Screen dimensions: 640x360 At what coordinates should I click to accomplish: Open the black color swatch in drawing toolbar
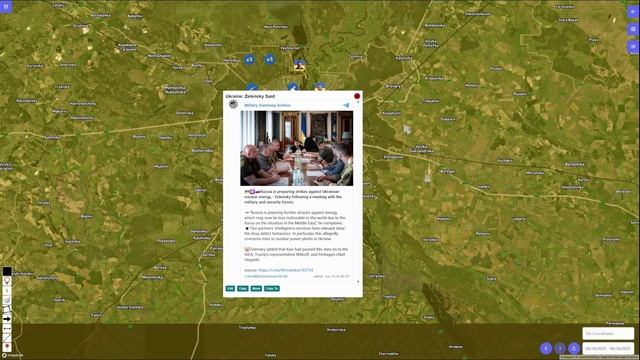[x=7, y=271]
